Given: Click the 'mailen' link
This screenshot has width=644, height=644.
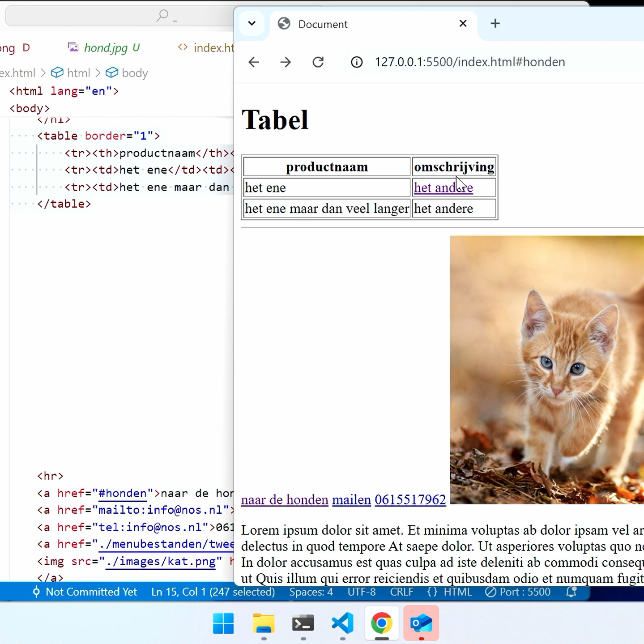Looking at the screenshot, I should pos(351,499).
